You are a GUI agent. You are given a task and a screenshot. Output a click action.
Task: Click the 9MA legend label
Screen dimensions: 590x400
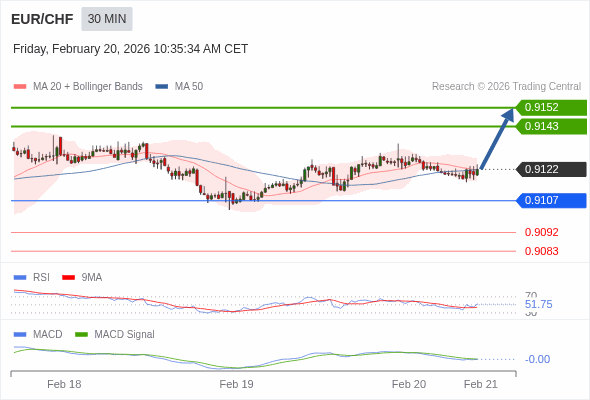click(x=92, y=278)
